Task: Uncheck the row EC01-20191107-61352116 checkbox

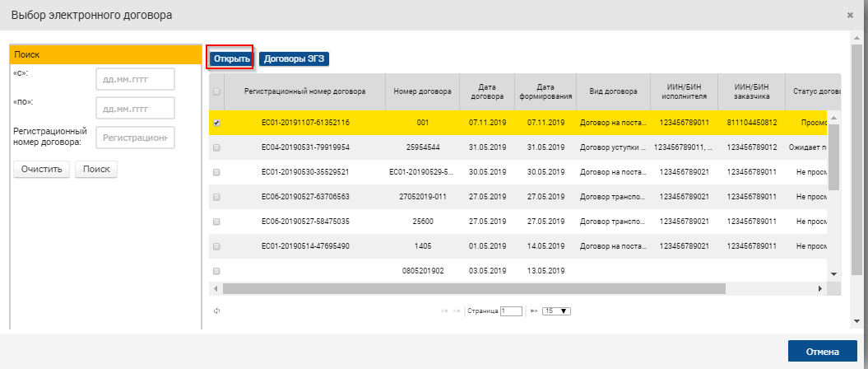Action: (216, 123)
